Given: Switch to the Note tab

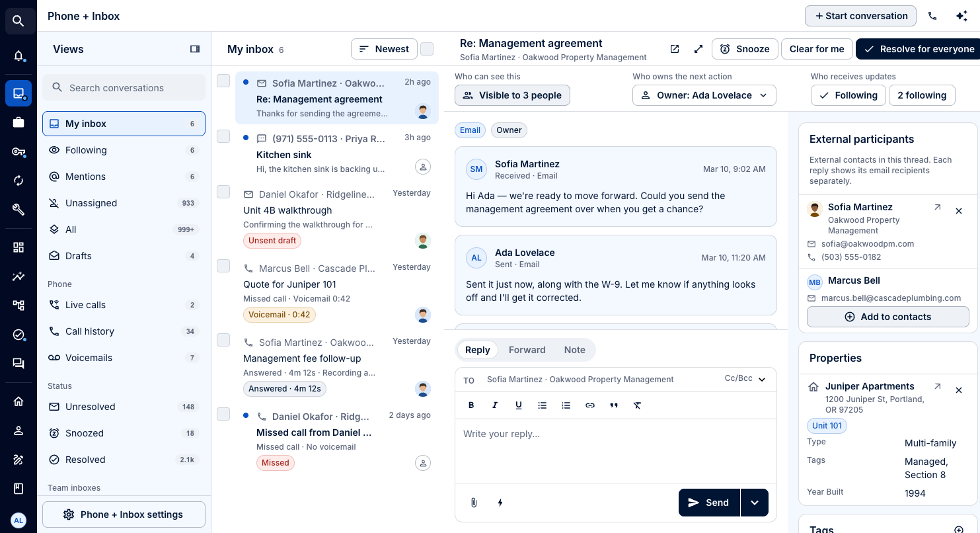Looking at the screenshot, I should click(x=575, y=350).
